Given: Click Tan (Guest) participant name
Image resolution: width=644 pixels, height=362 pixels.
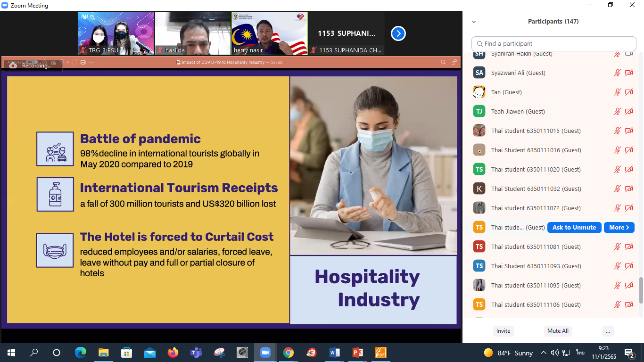Looking at the screenshot, I should (x=506, y=92).
